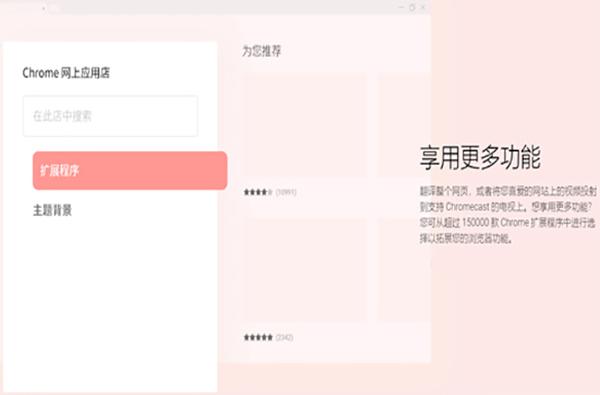Select the 扩展程序 category

click(130, 170)
